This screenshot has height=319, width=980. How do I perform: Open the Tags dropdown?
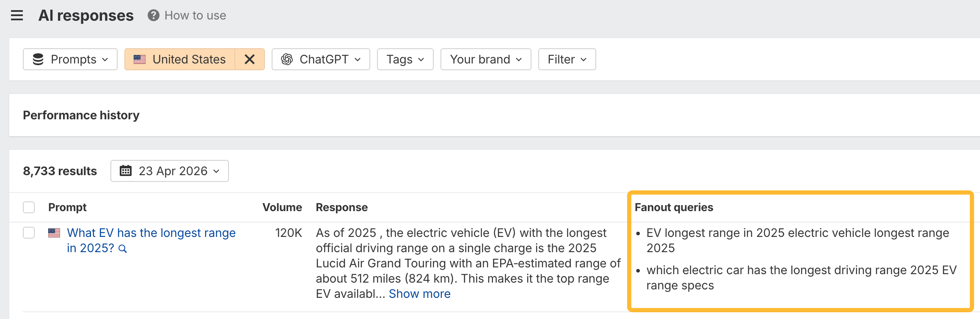click(405, 59)
